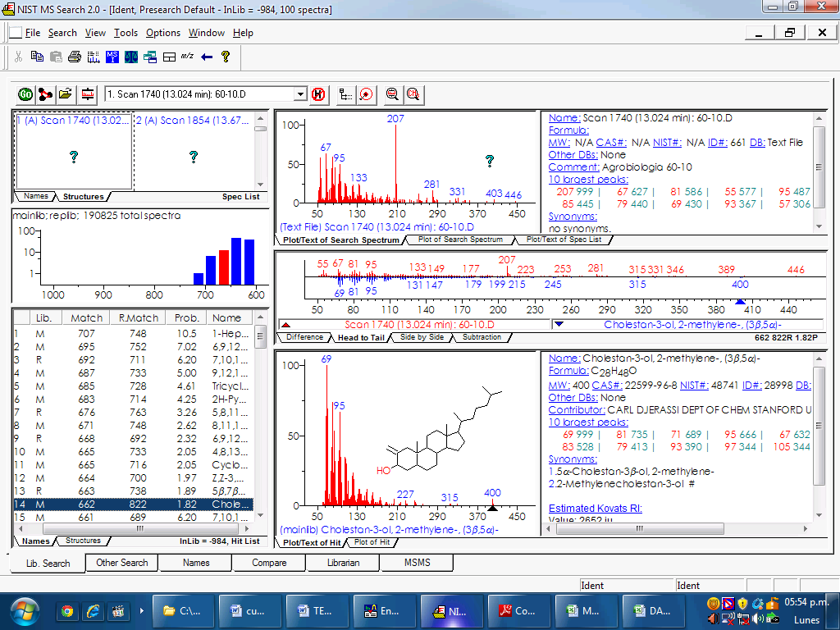Click the red bar in the match histogram
The image size is (840, 630).
click(223, 267)
